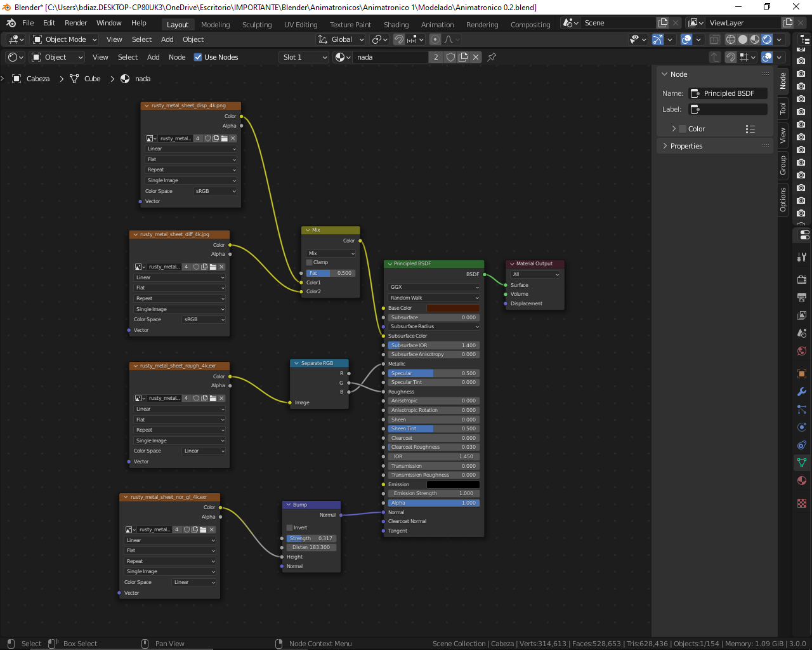Browse material to link dropdown icon
The width and height of the screenshot is (812, 650).
343,57
